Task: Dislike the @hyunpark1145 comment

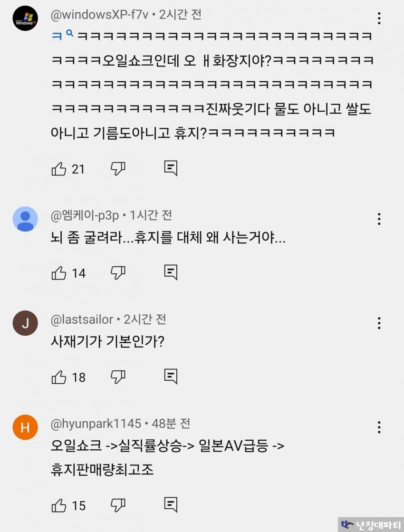Action: tap(117, 505)
